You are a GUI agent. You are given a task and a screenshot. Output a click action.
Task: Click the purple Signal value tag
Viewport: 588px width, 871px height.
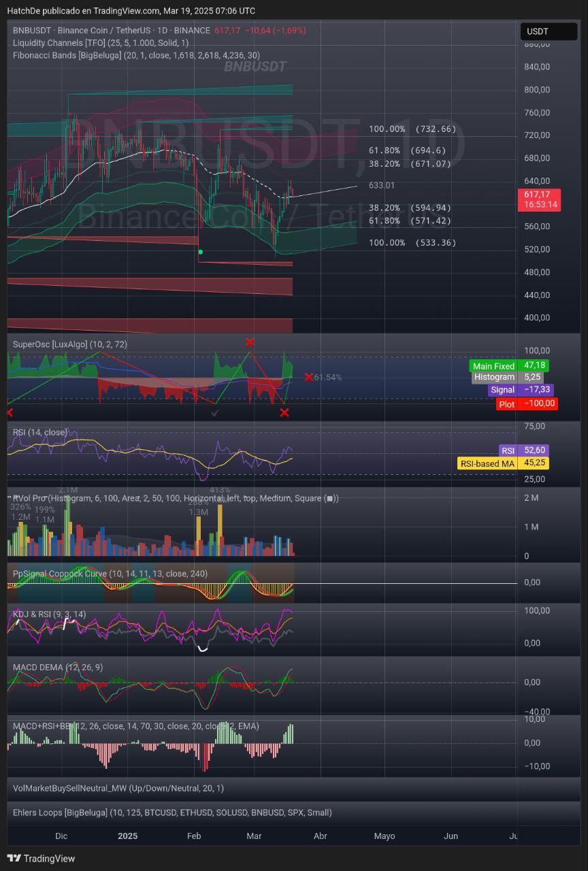(x=521, y=390)
